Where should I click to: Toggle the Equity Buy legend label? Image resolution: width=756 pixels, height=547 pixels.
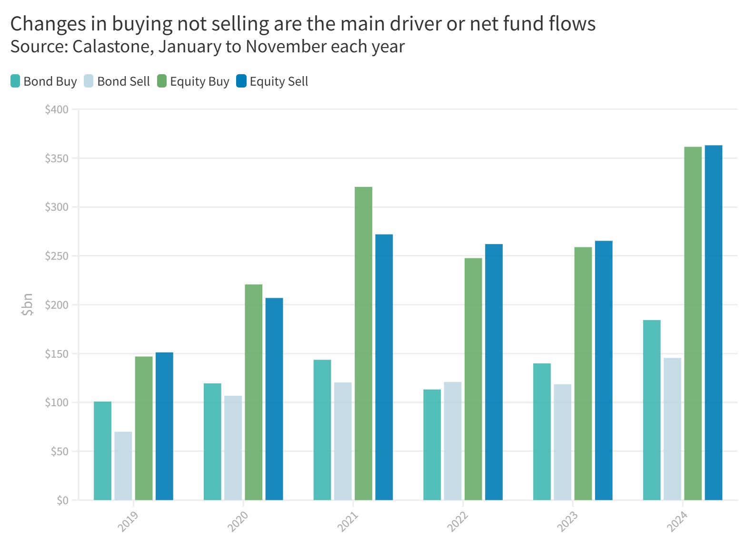coord(199,81)
